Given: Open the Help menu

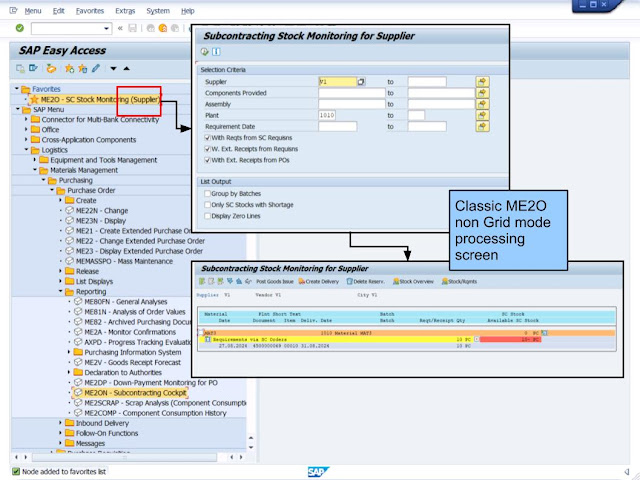Looking at the screenshot, I should 187,11.
